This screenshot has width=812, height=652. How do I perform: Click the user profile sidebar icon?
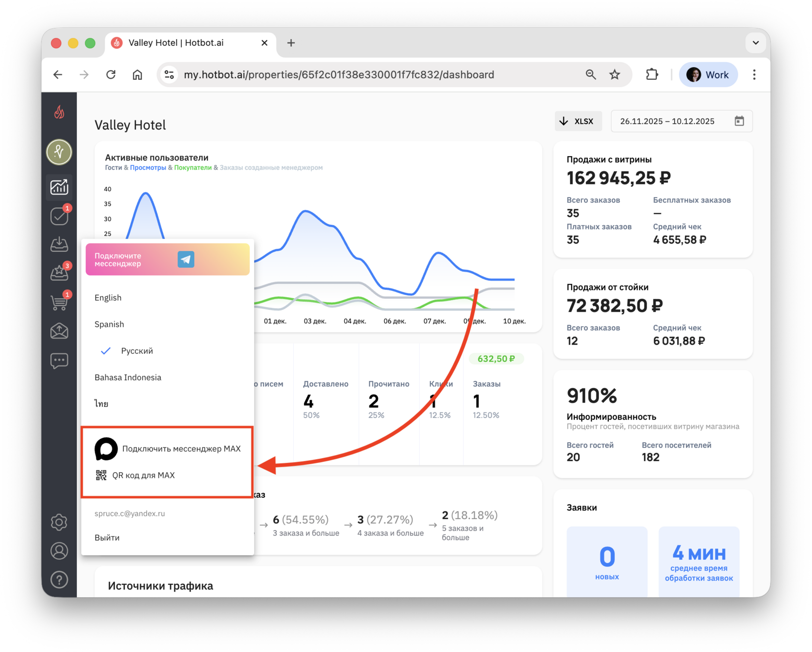pyautogui.click(x=59, y=551)
